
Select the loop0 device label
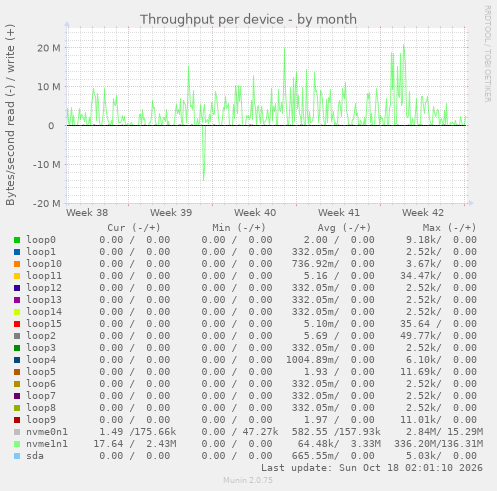tap(41, 240)
